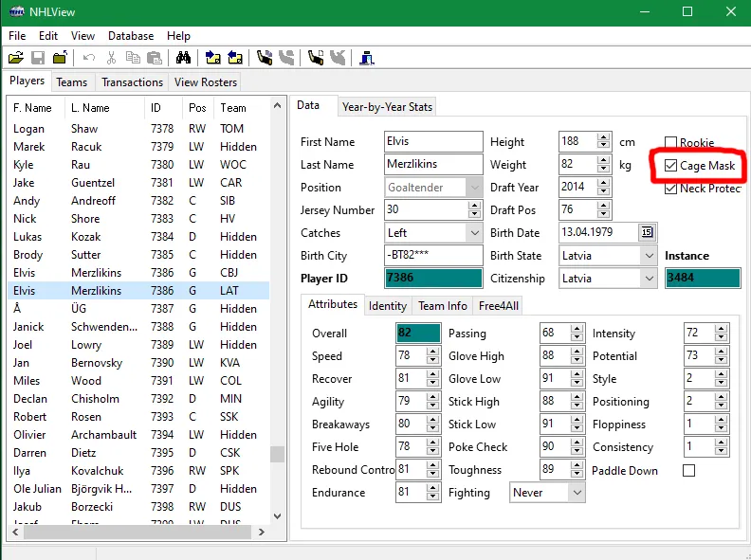Click the hockey glove with page icon
The image size is (751, 560).
pos(316,58)
